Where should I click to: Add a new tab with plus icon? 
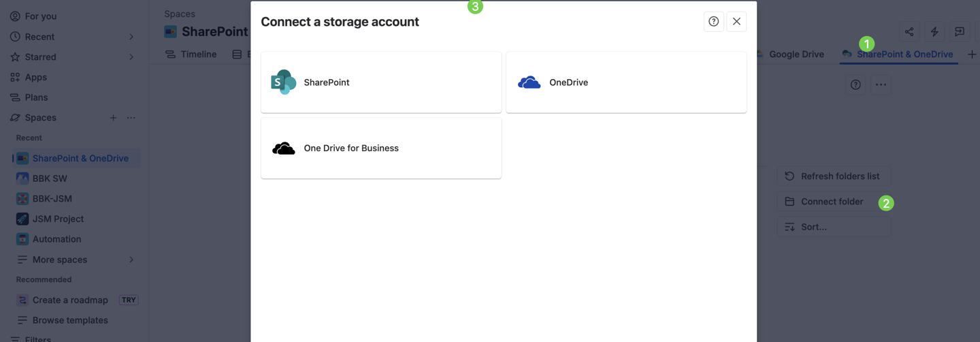tap(972, 55)
